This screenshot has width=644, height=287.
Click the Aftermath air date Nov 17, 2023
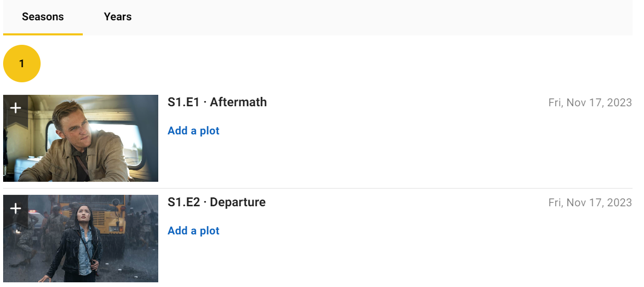tap(590, 103)
